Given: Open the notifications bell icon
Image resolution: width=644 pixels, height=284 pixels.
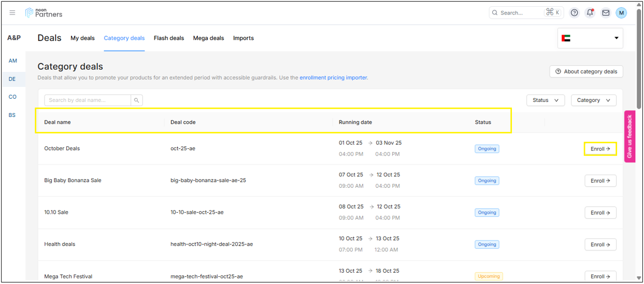Looking at the screenshot, I should tap(590, 13).
